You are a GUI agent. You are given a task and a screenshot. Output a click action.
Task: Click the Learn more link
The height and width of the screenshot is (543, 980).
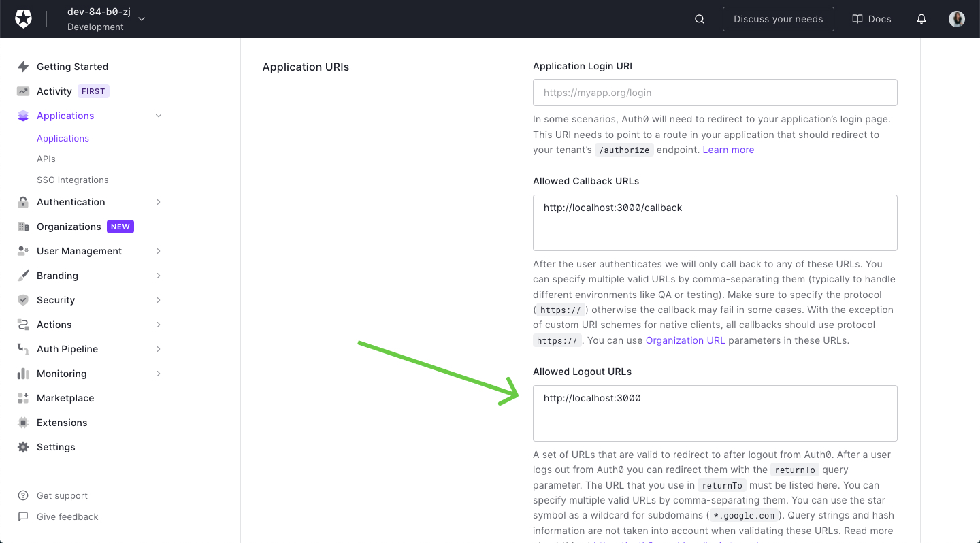(728, 150)
